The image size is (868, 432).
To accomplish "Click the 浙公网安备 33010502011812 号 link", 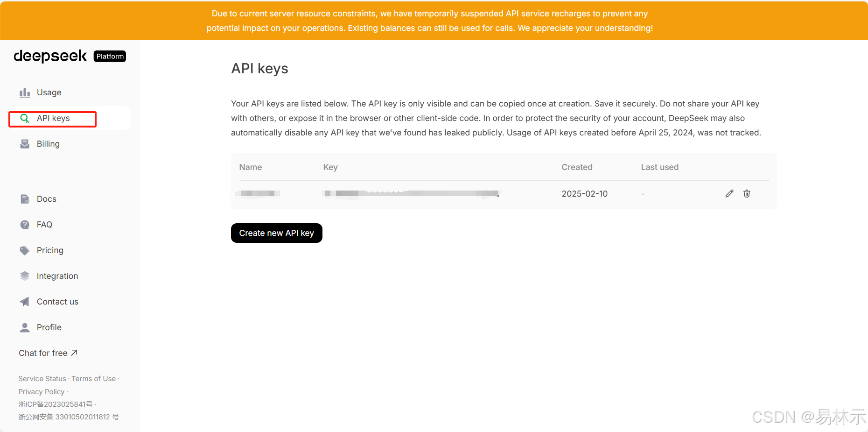I will (x=69, y=417).
